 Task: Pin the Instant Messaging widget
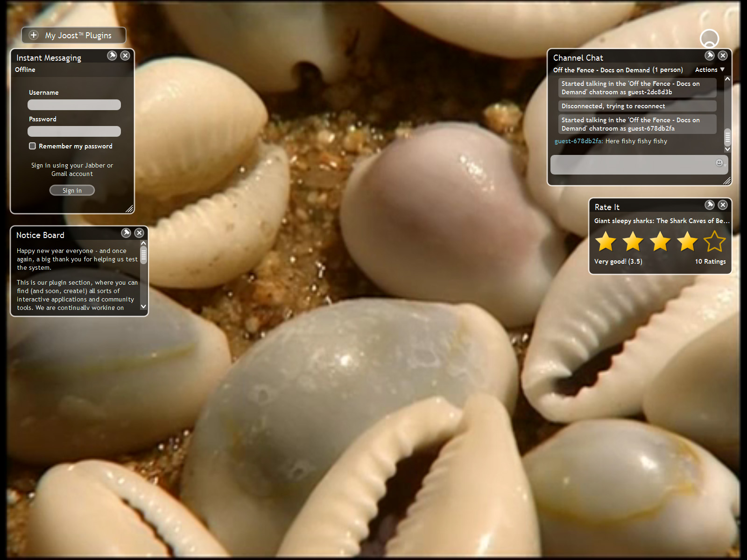[112, 56]
